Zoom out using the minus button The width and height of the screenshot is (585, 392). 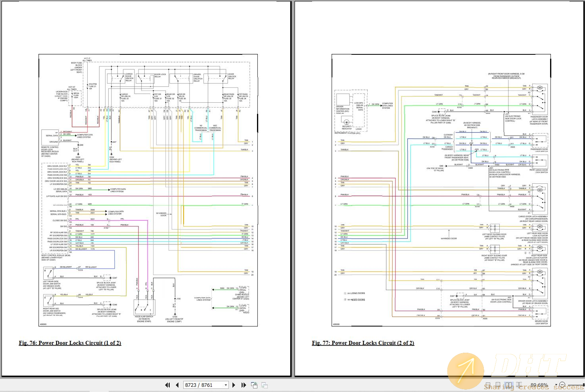pyautogui.click(x=562, y=385)
